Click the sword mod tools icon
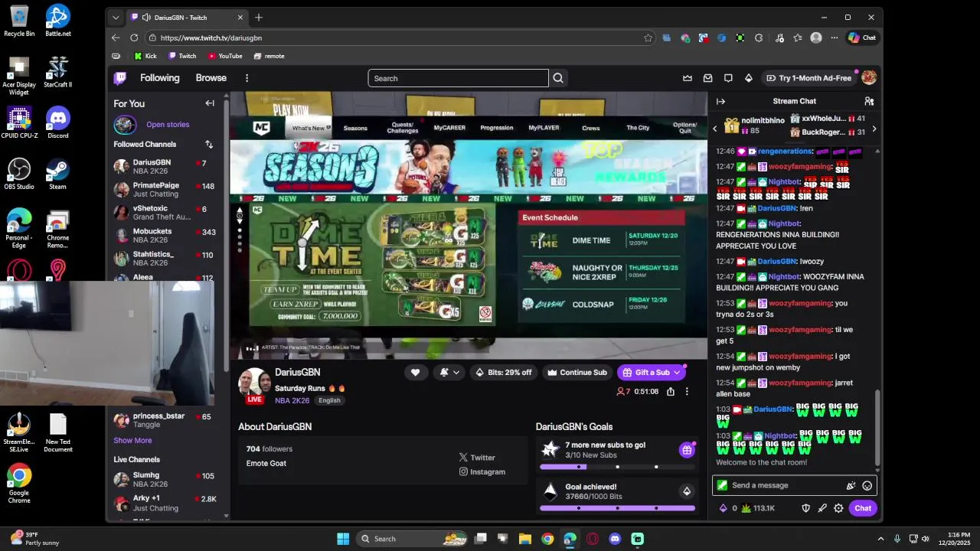980x551 pixels. tap(822, 508)
